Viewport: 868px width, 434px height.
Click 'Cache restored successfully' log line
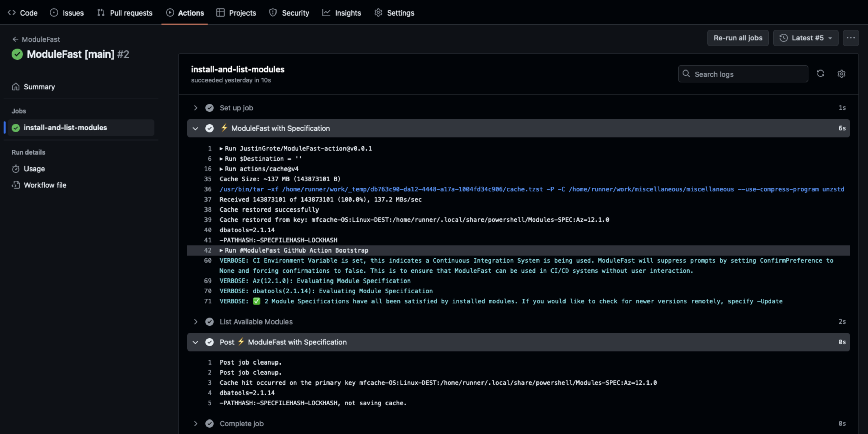[269, 209]
